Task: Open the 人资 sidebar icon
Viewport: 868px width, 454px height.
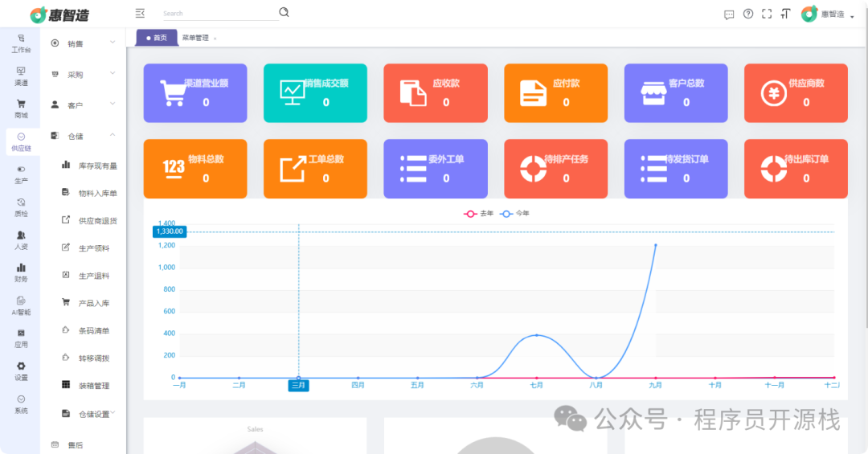Action: point(21,240)
